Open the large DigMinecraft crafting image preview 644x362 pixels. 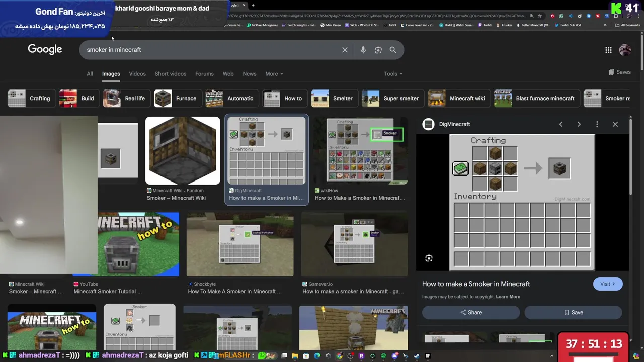[x=522, y=203]
